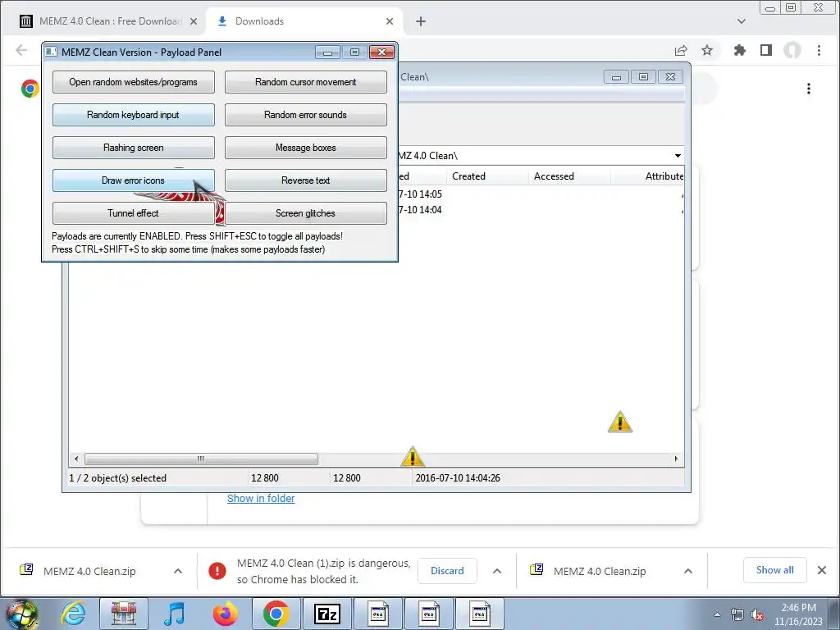The image size is (840, 630).
Task: Toggle the Tunnel effect payload
Action: [134, 212]
